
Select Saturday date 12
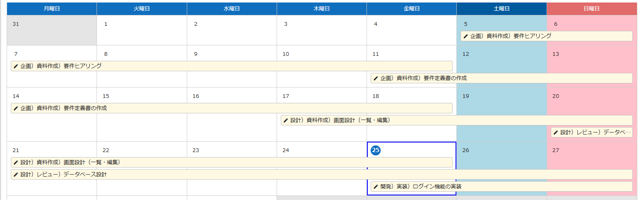(466, 54)
